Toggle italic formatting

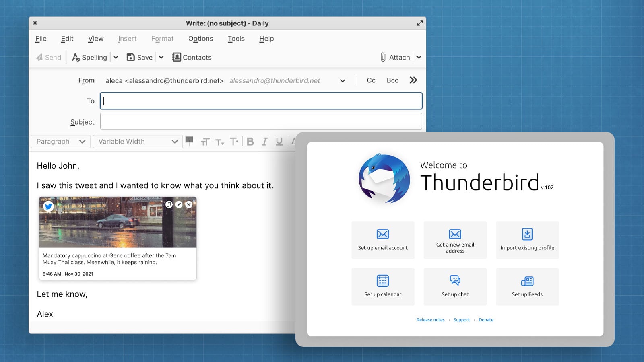[264, 141]
